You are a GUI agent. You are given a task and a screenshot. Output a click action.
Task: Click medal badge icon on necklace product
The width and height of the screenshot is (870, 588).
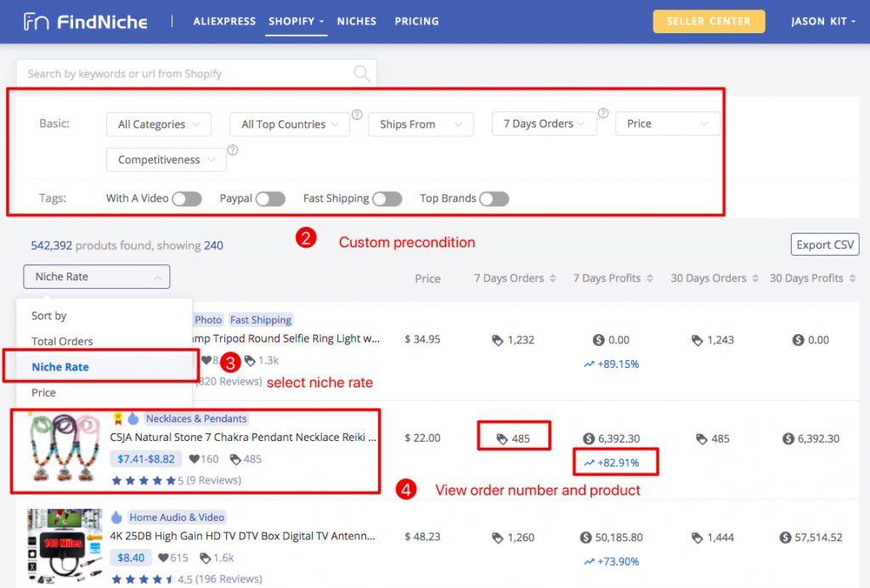point(117,419)
